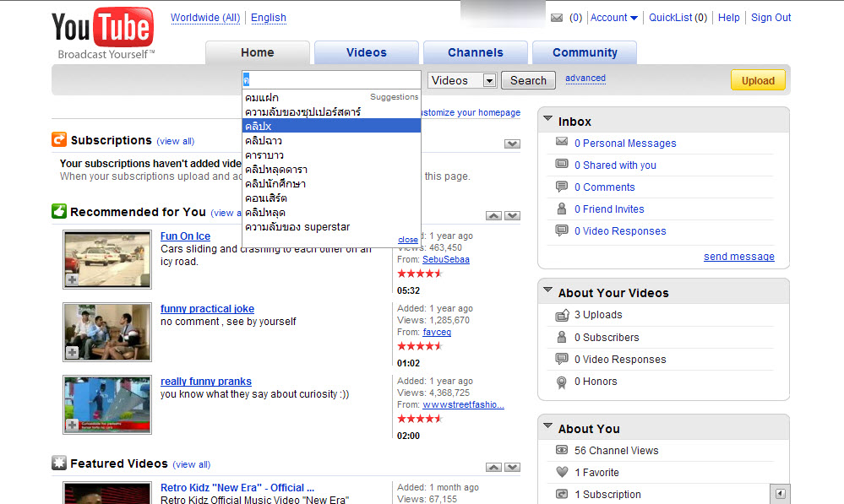Switch to the Channels tab
844x504 pixels.
point(476,52)
